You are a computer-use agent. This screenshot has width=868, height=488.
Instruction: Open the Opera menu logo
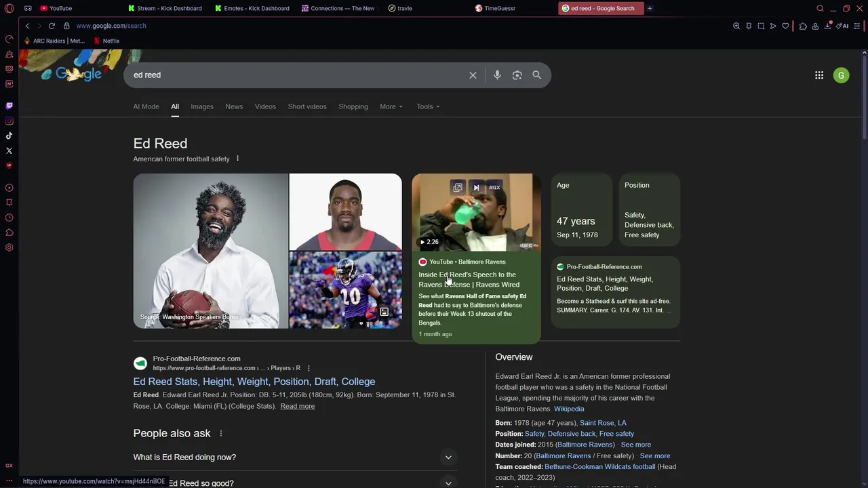tap(9, 8)
